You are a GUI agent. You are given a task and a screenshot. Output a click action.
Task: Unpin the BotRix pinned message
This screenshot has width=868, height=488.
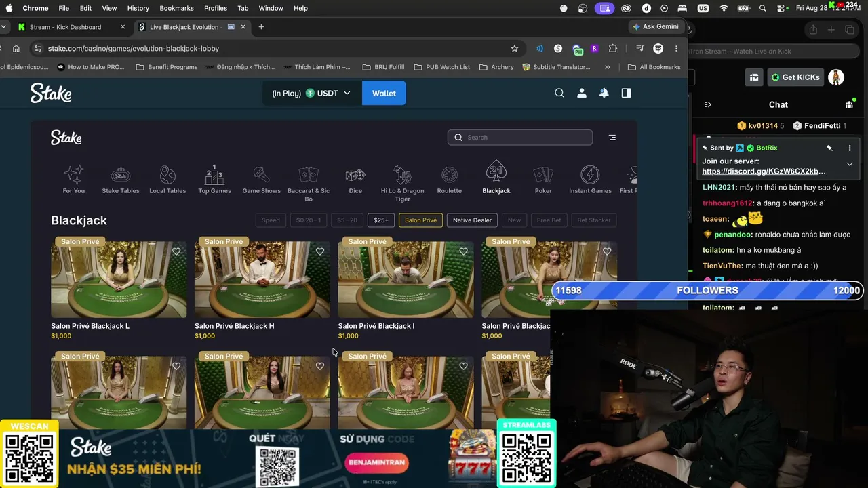829,148
